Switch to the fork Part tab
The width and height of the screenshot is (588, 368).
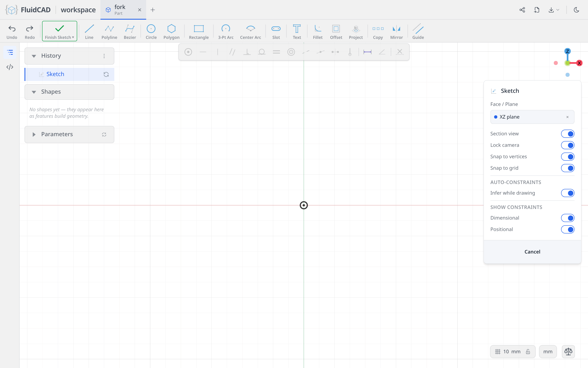(123, 10)
